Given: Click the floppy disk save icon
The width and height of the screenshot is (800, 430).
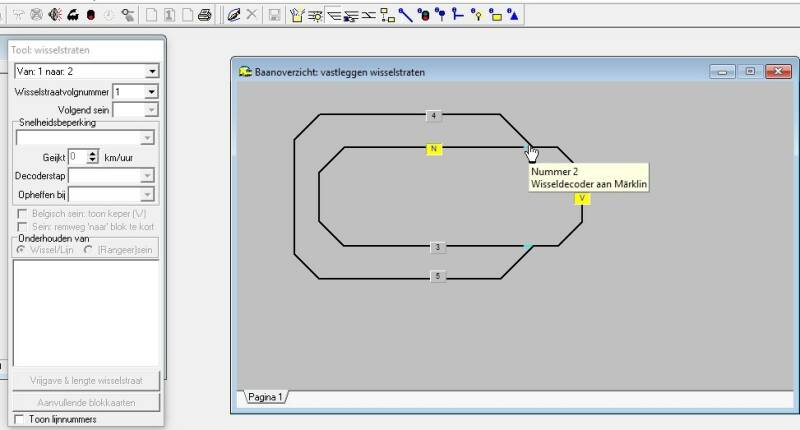Looking at the screenshot, I should click(274, 15).
